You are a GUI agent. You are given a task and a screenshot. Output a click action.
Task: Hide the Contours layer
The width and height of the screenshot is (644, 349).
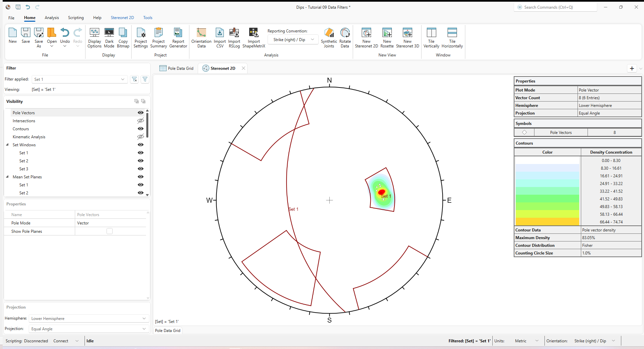point(141,129)
